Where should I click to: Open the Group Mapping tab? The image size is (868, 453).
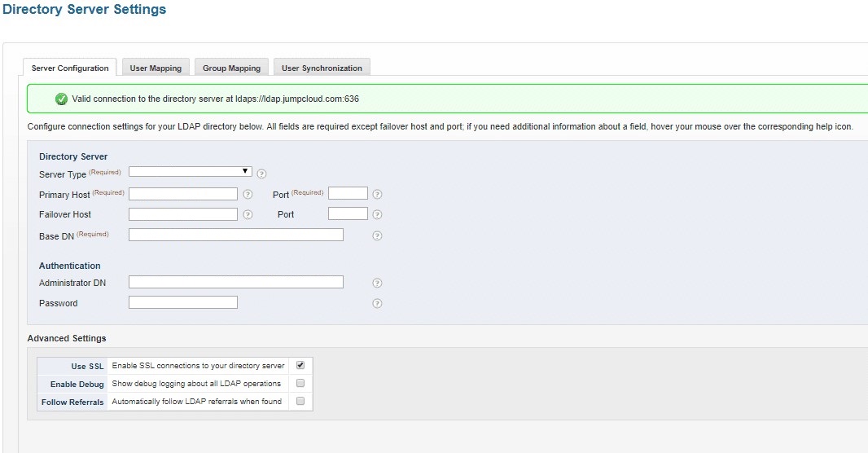click(x=231, y=68)
